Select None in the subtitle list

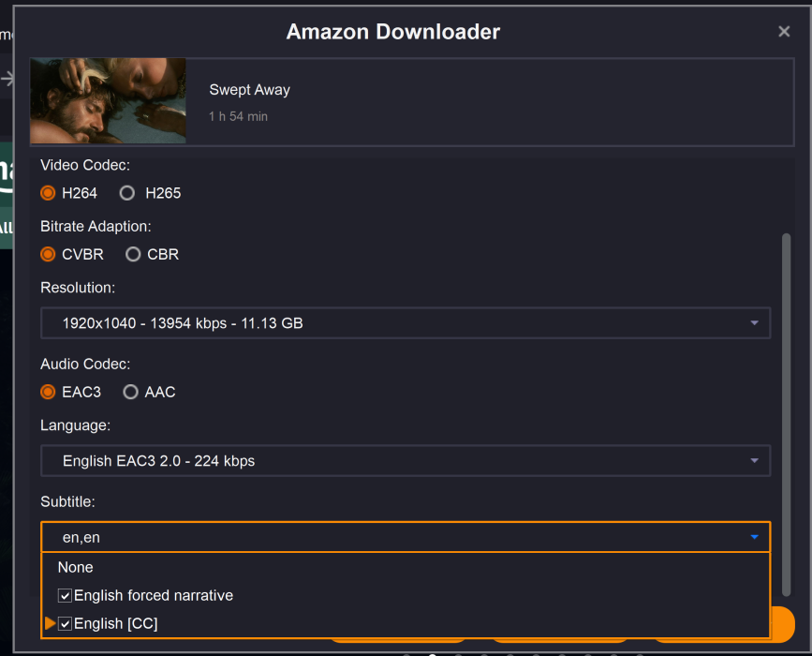tap(76, 567)
